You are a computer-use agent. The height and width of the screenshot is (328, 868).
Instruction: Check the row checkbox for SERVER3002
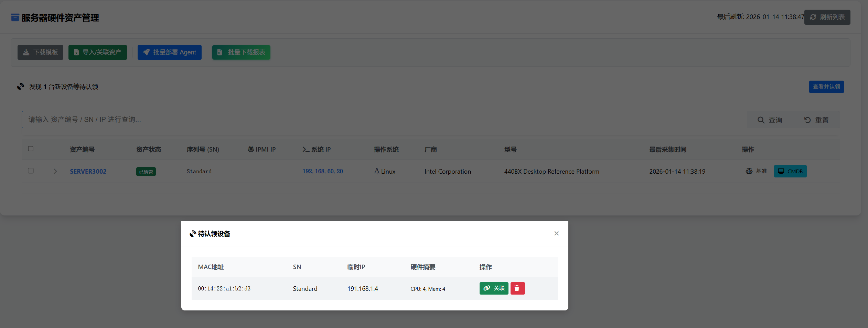(31, 171)
